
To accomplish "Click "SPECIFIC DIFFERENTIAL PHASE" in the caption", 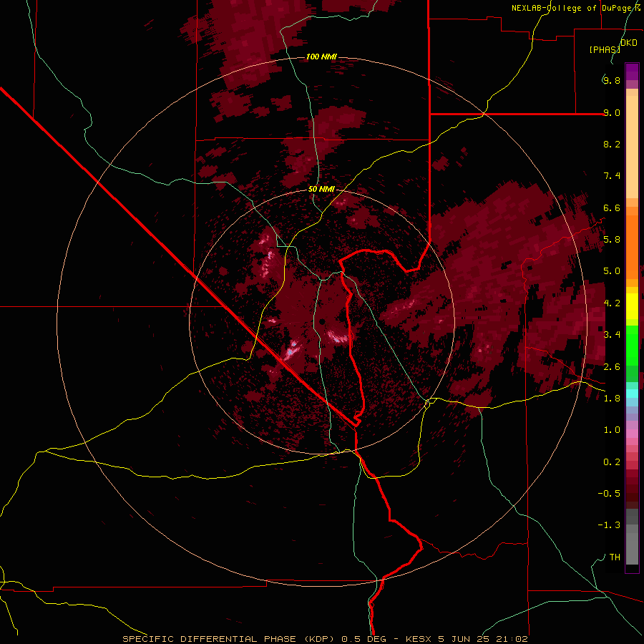I will tap(209, 639).
